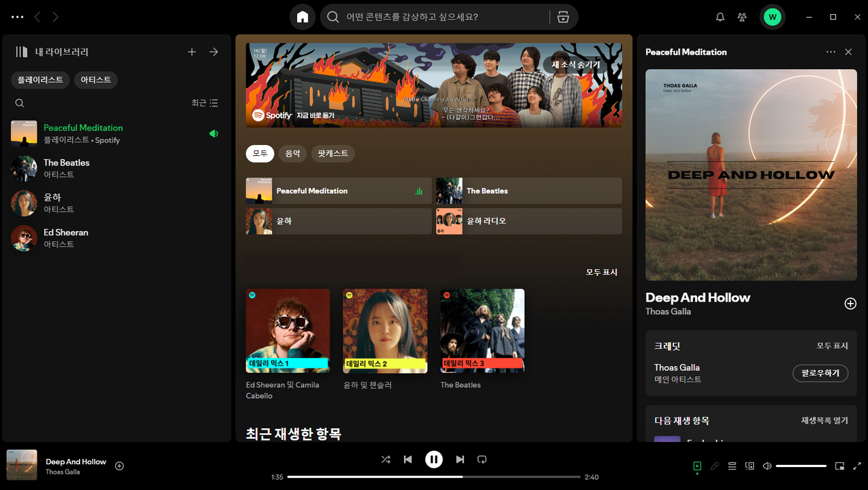868x490 pixels.
Task: Open 데일리 믹스 2 cover
Action: click(x=385, y=331)
